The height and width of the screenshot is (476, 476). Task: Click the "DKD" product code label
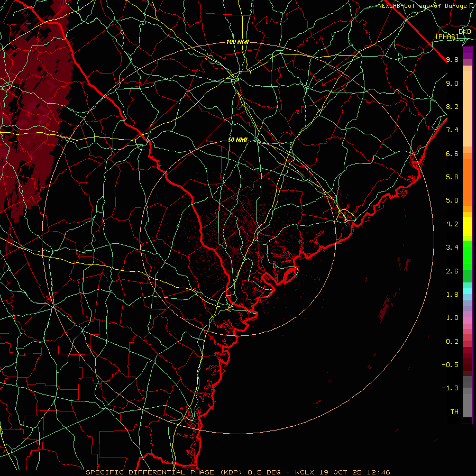[x=465, y=32]
